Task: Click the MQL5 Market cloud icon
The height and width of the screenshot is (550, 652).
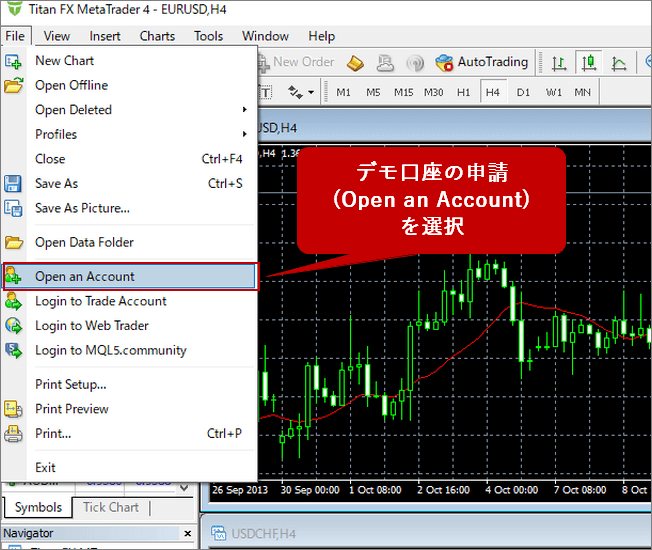Action: point(385,63)
